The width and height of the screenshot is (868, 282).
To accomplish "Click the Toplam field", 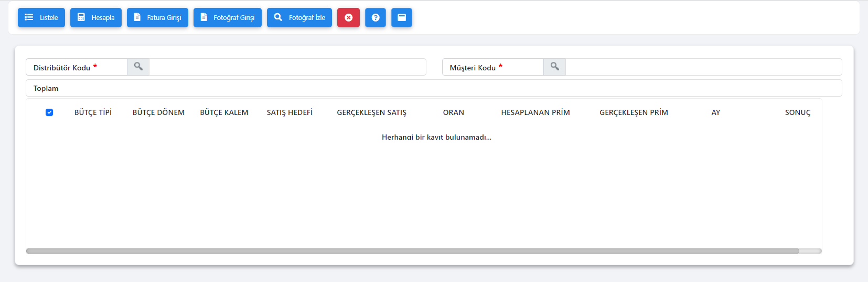I will pos(434,88).
